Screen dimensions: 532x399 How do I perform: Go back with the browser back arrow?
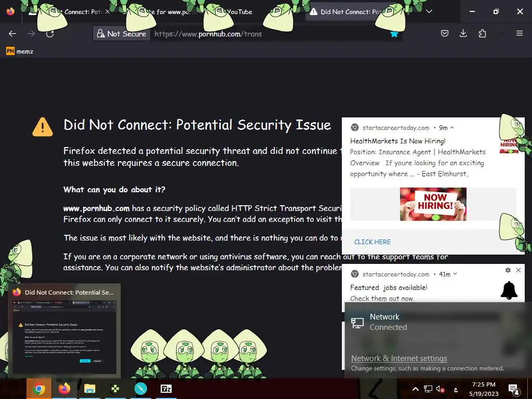(12, 34)
